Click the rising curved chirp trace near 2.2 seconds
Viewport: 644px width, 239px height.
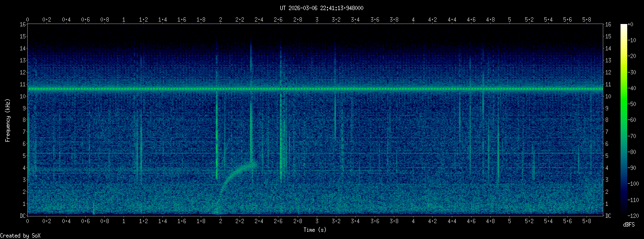[235, 173]
